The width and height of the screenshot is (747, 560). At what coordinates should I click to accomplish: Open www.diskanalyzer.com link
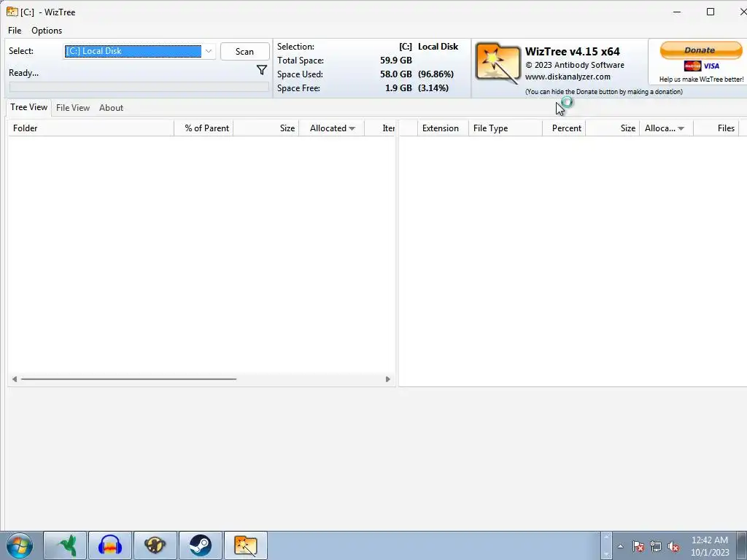(x=568, y=77)
